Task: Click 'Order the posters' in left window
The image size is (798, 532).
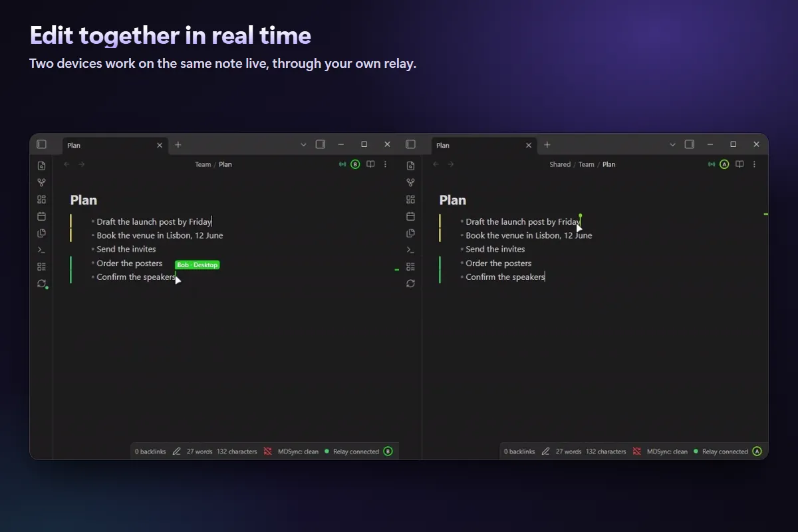Action: click(130, 263)
